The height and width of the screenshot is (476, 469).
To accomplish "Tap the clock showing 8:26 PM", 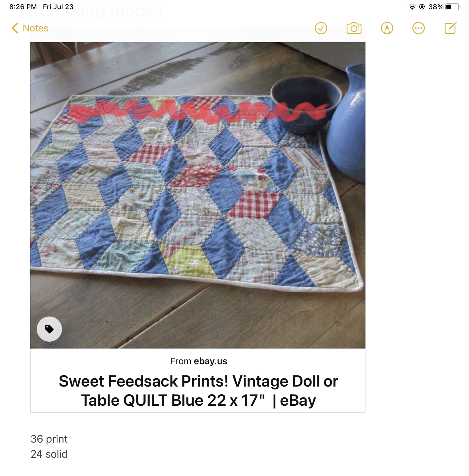I will coord(23,7).
